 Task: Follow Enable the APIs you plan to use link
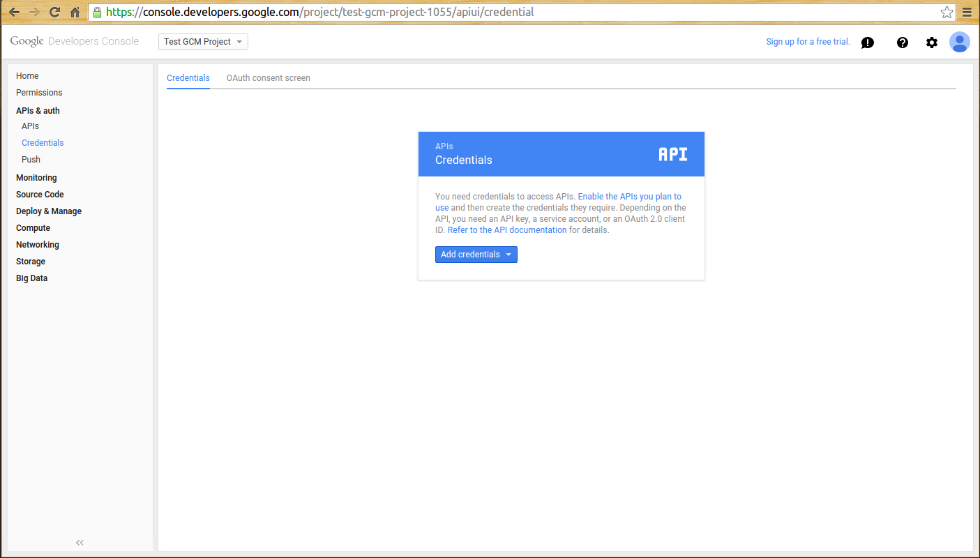(x=629, y=197)
